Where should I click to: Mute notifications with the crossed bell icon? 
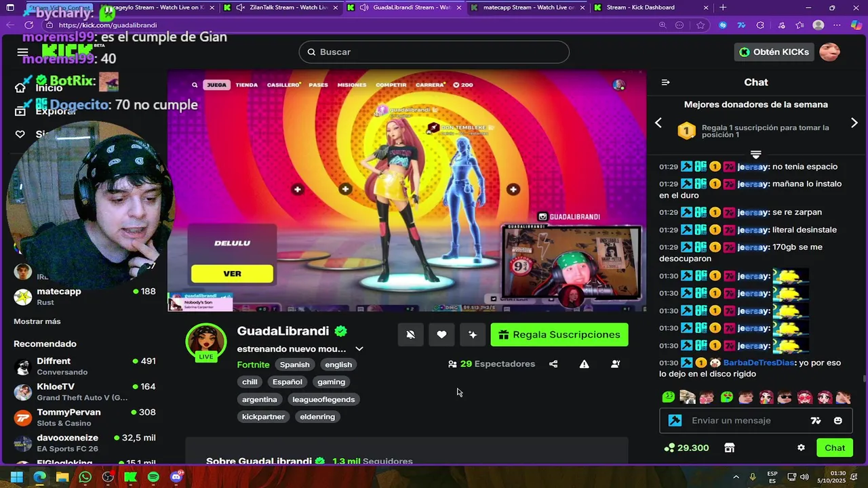[410, 335]
